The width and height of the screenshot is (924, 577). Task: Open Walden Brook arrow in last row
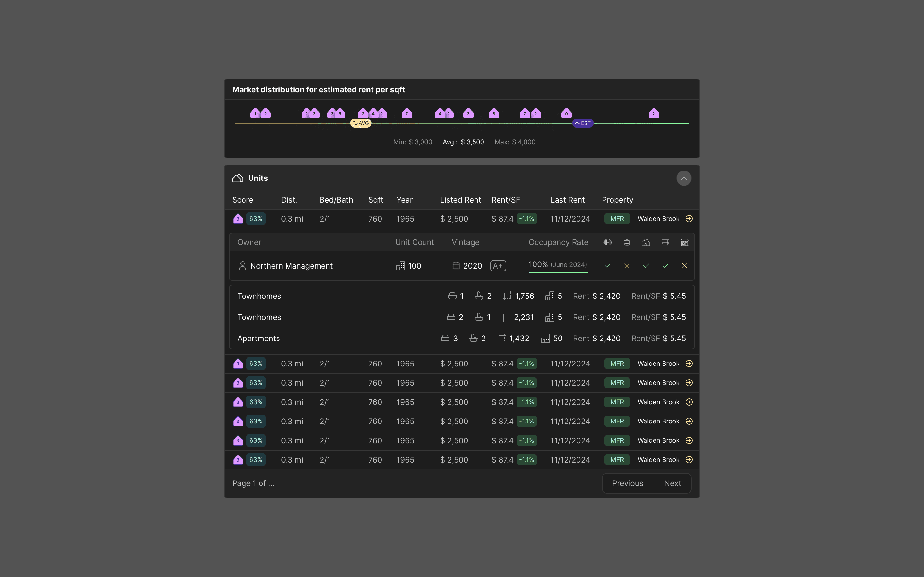[689, 460]
